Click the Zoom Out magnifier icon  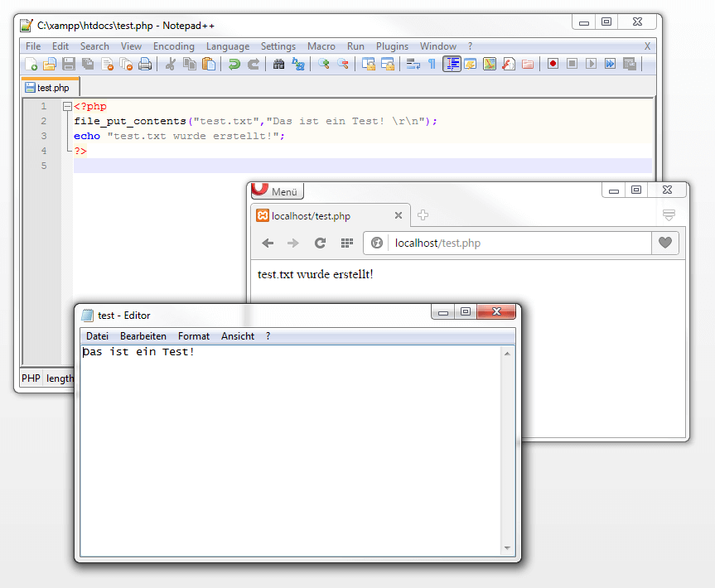343,64
